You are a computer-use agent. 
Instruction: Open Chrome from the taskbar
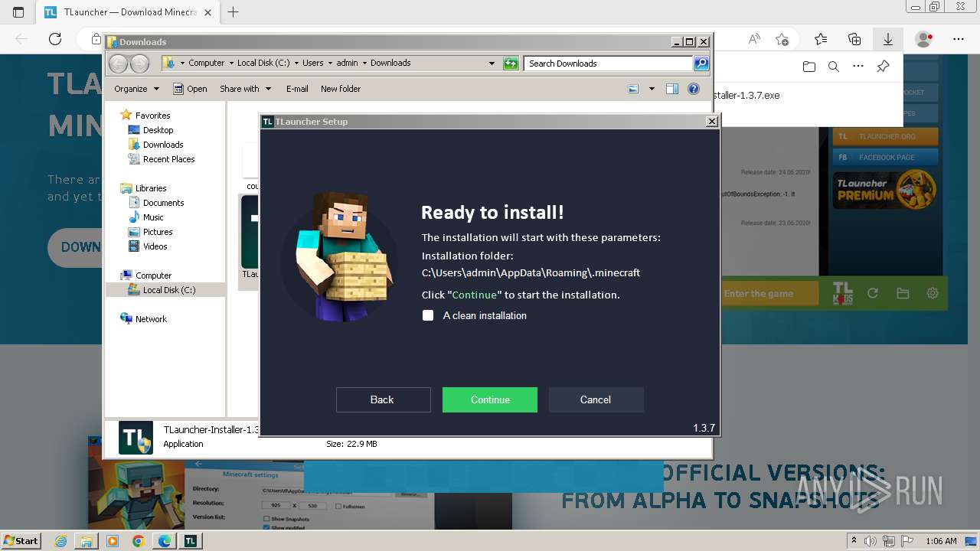(138, 541)
